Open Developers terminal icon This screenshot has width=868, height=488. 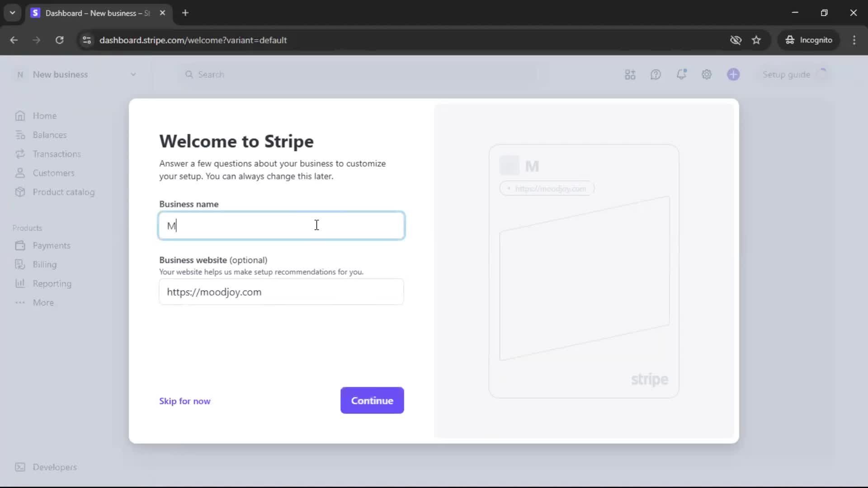coord(20,467)
